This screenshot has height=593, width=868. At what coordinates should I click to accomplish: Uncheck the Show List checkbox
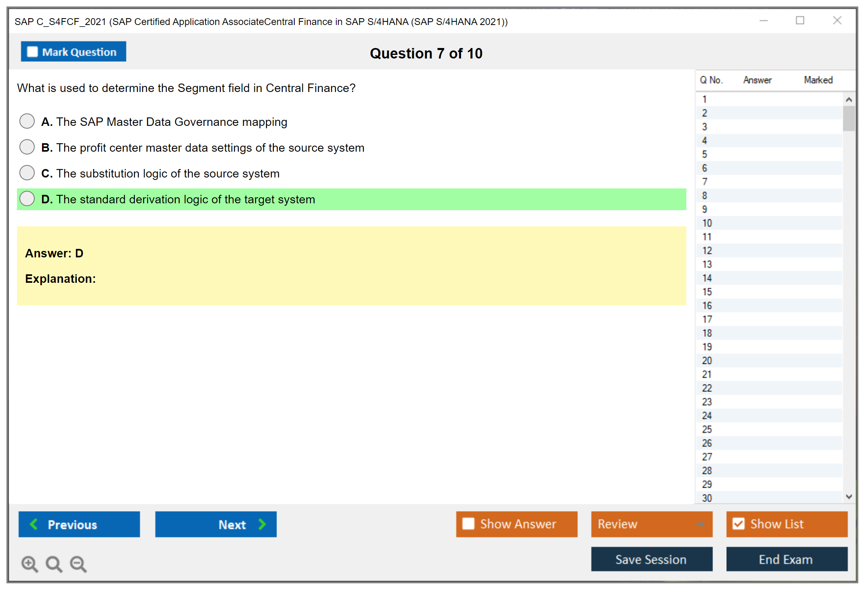point(738,524)
